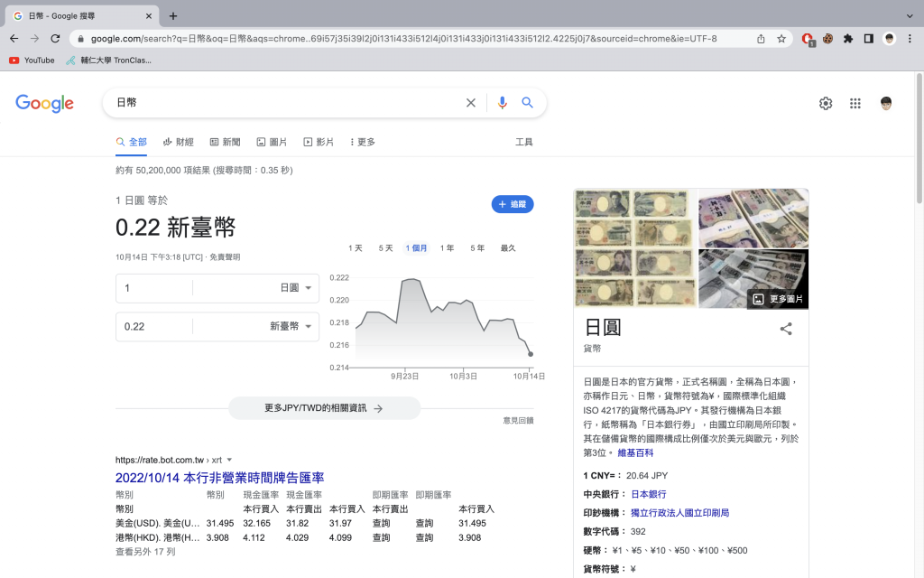Viewport: 924px width, 578px height.
Task: Open the cookie extension icon
Action: (828, 38)
